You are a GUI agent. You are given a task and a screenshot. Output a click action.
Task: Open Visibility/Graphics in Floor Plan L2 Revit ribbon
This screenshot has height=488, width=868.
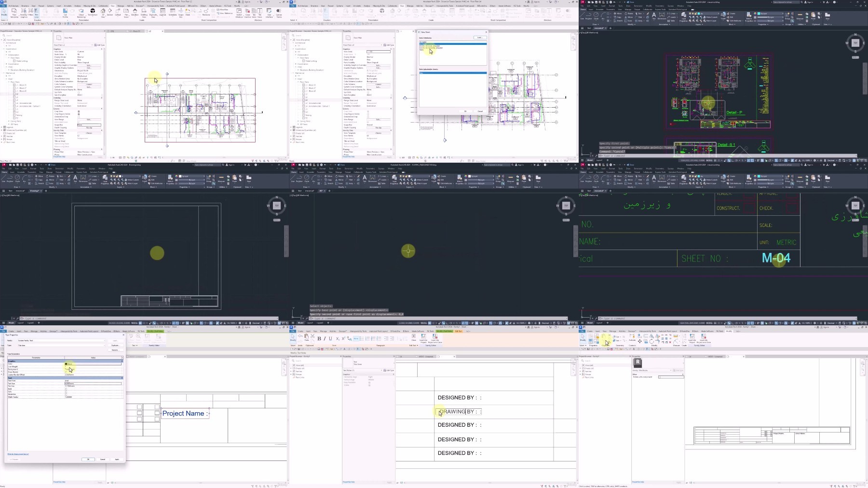pyautogui.click(x=24, y=13)
